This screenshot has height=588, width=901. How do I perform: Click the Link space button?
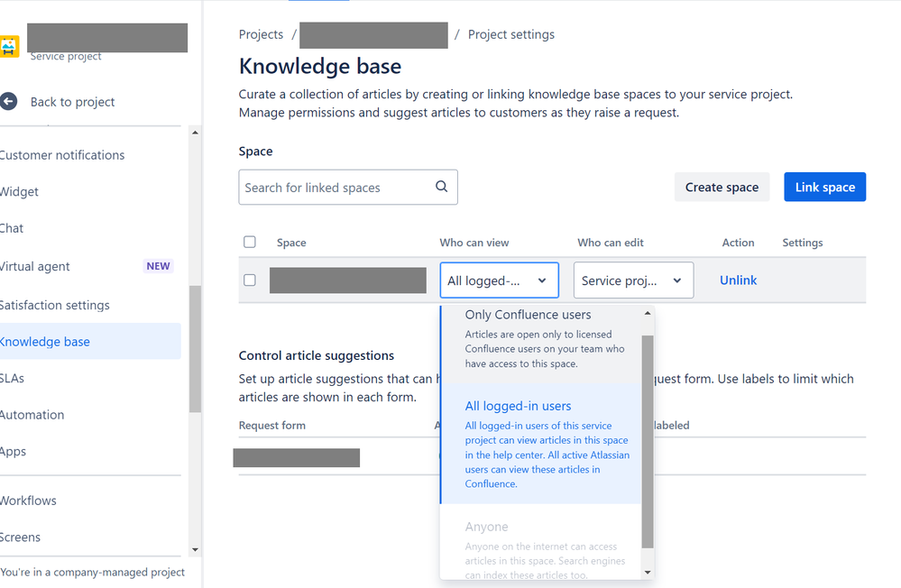coord(824,187)
